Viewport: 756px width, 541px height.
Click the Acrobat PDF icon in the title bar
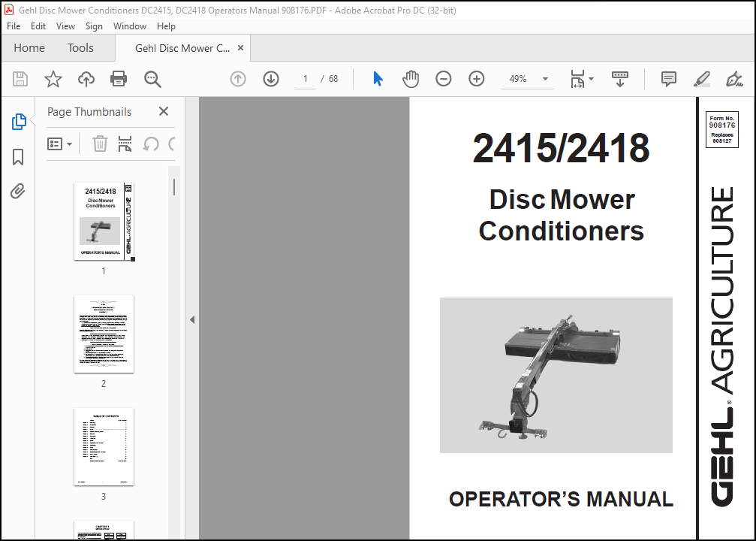tap(9, 10)
